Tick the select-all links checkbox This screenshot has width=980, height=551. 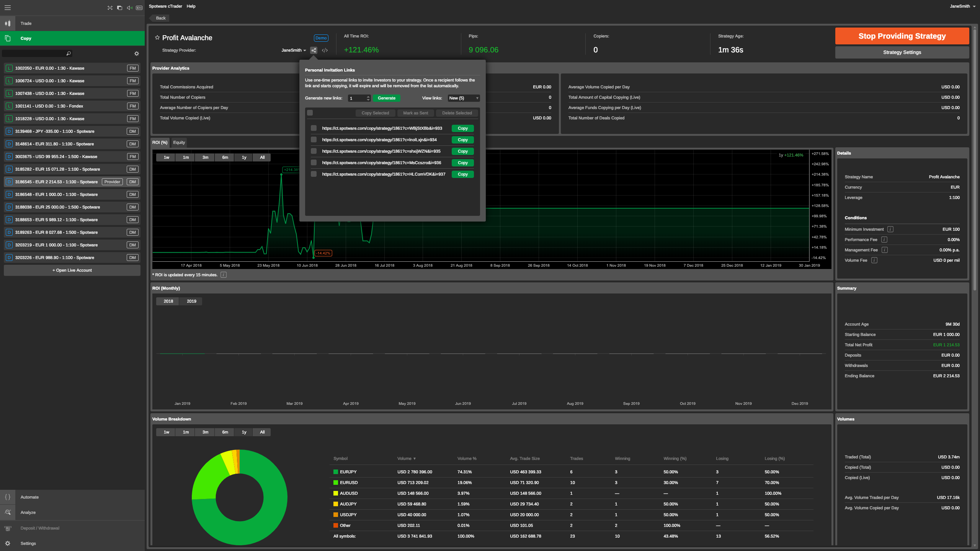310,113
